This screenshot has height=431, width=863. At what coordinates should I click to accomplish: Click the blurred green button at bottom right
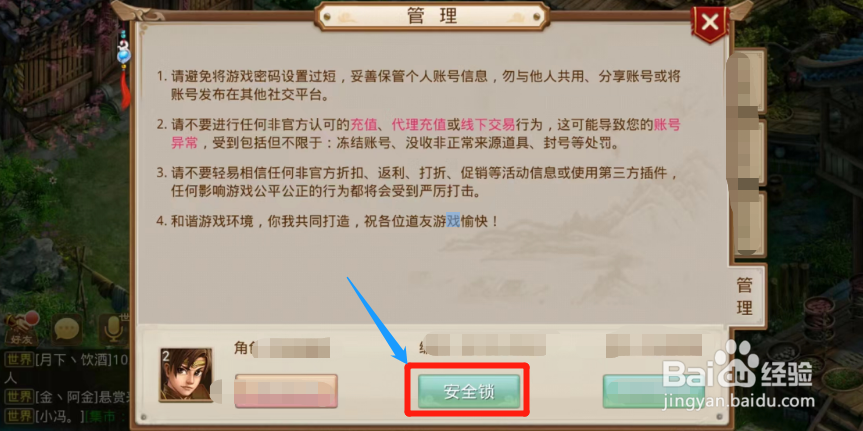pos(654,391)
